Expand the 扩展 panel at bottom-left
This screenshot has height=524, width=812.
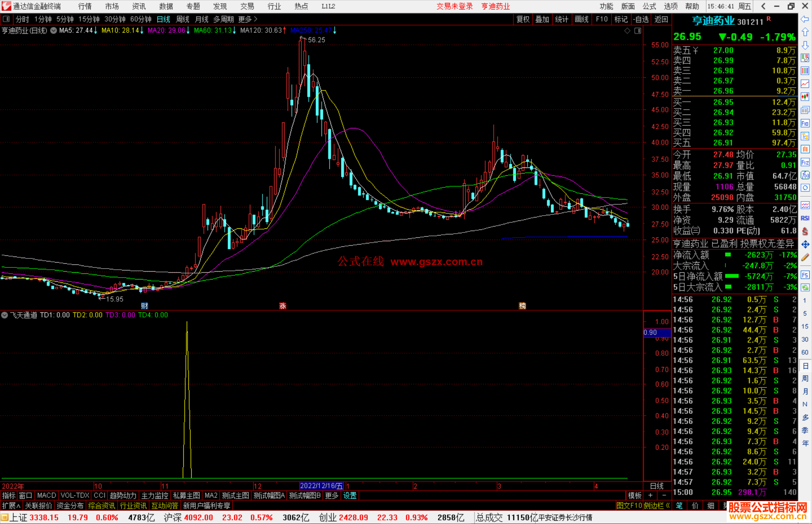pos(11,506)
